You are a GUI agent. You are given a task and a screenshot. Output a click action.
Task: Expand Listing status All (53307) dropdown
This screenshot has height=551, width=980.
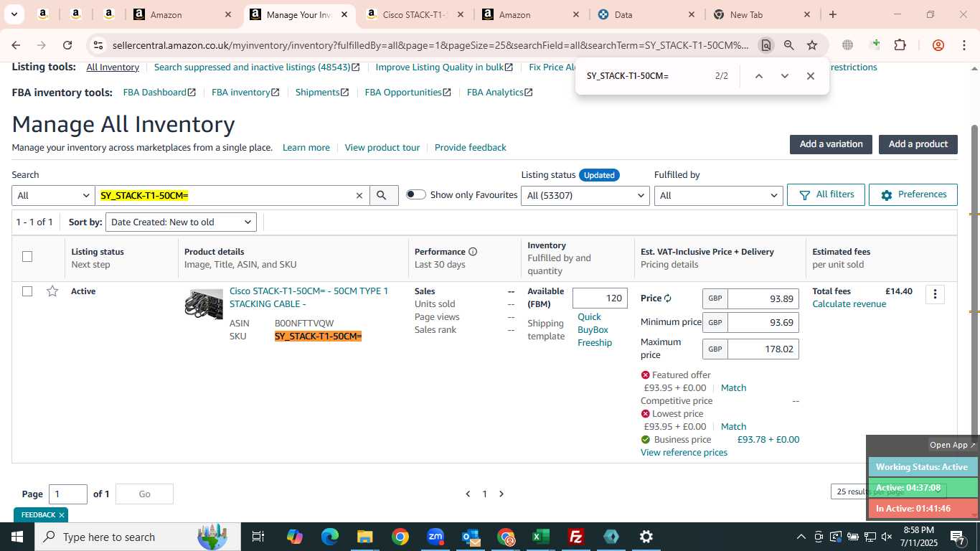tap(585, 195)
